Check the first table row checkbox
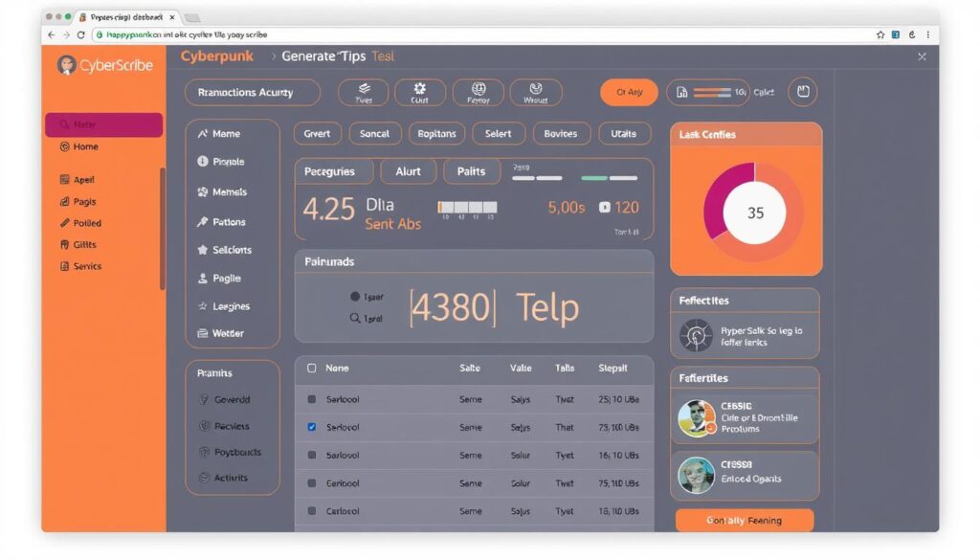Image resolution: width=980 pixels, height=560 pixels. point(312,399)
